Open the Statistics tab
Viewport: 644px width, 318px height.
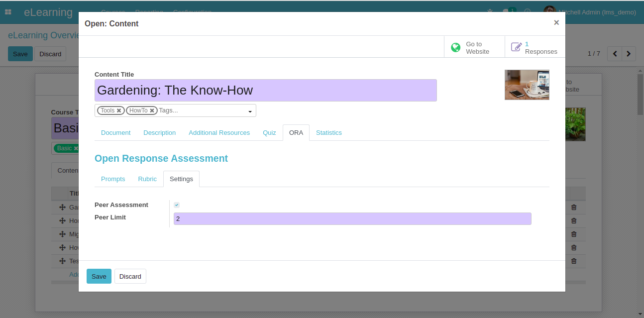[328, 133]
